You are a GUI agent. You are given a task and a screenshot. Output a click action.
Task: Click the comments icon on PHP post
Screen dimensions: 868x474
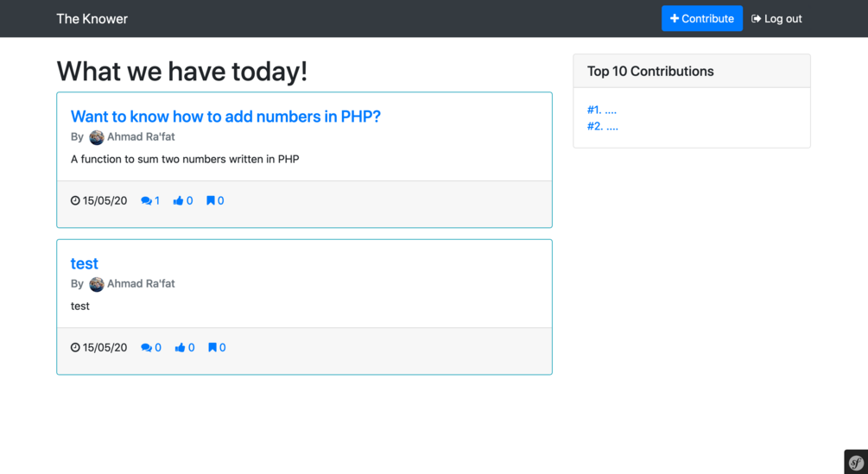point(146,201)
